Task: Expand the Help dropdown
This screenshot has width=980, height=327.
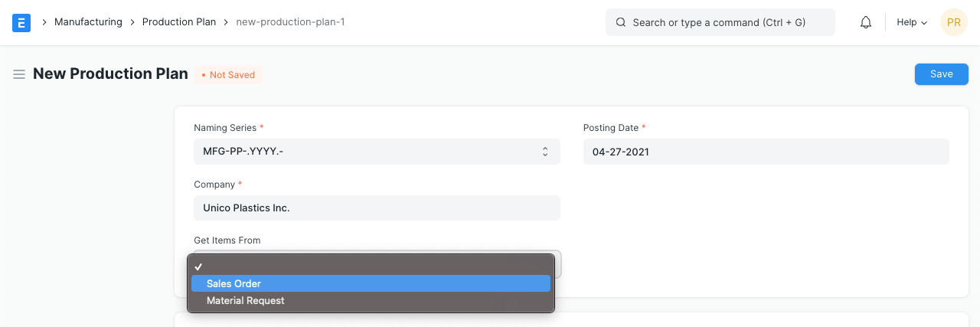Action: coord(911,22)
